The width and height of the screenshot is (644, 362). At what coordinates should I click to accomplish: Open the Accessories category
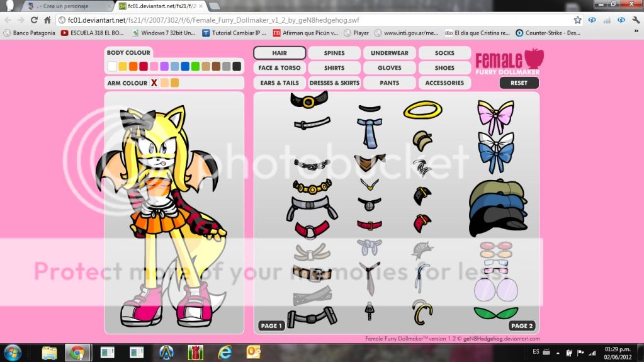point(444,82)
